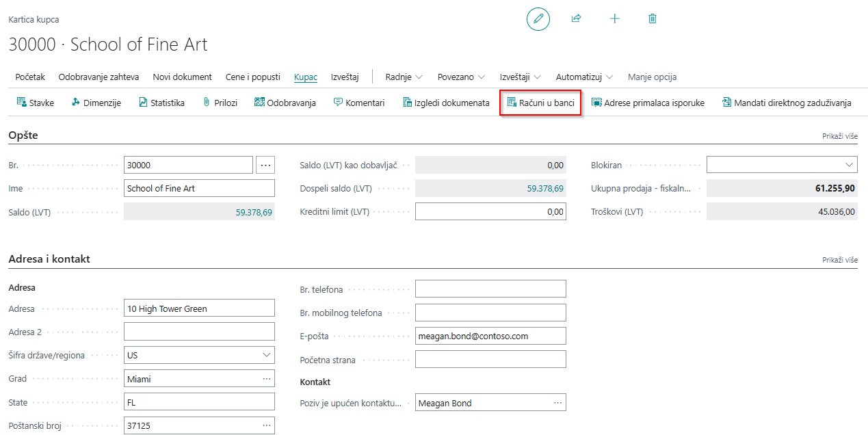
Task: Expand the Radnje menu
Action: pyautogui.click(x=404, y=77)
